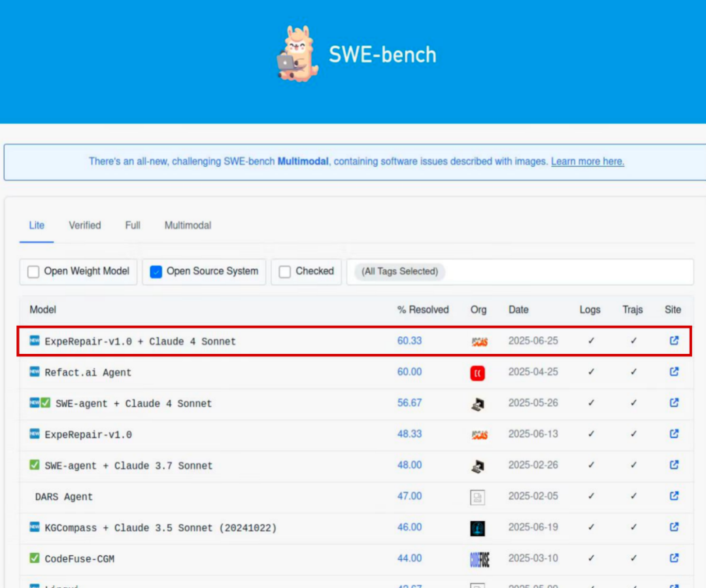Open site link for KGCompass row

click(673, 527)
